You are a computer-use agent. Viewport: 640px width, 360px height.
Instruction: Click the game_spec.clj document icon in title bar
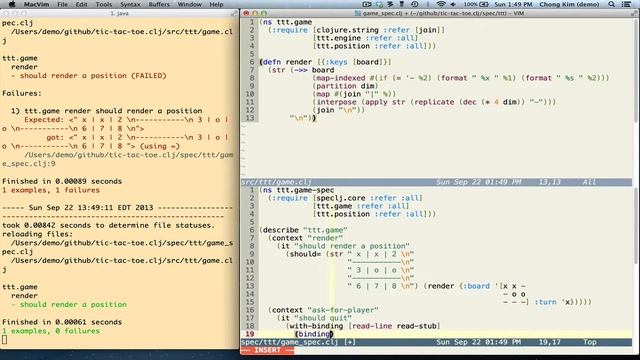click(358, 13)
